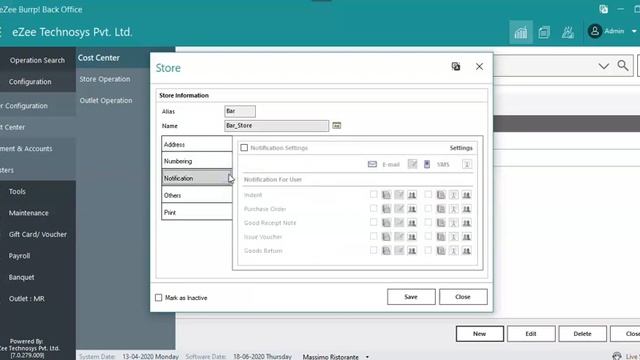The height and width of the screenshot is (360, 640).
Task: Click the Name field containing Bar_Store
Action: click(x=276, y=126)
